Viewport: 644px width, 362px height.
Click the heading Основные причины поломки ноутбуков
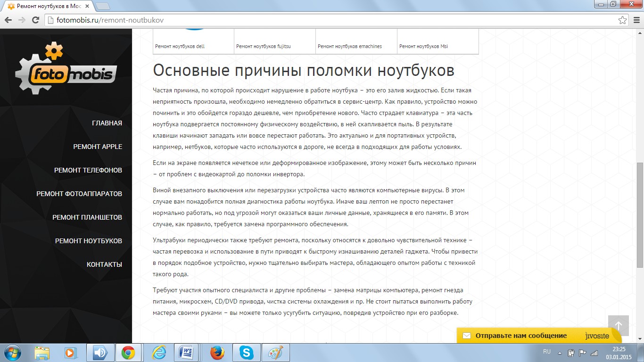click(x=304, y=70)
